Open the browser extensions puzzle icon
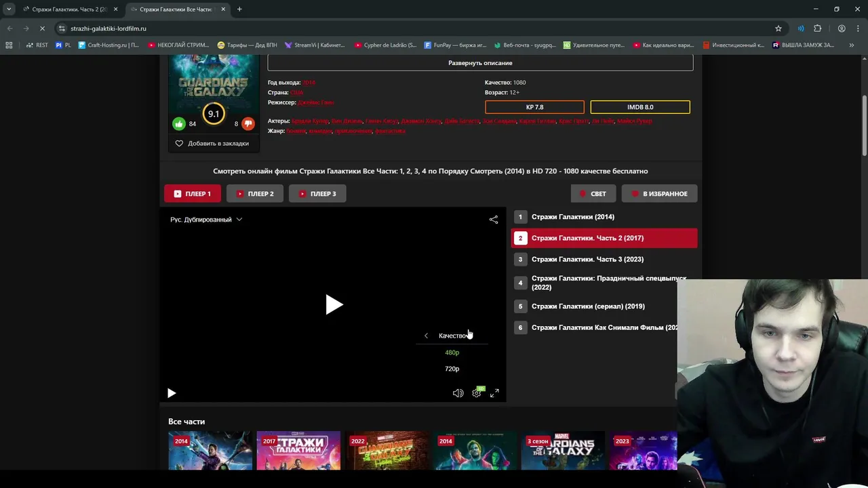Viewport: 868px width, 488px height. [x=817, y=28]
